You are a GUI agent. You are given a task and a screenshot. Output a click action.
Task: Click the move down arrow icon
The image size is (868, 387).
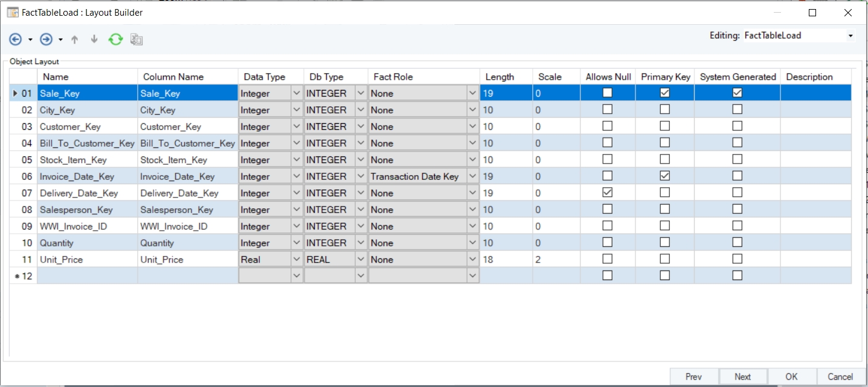click(x=94, y=40)
